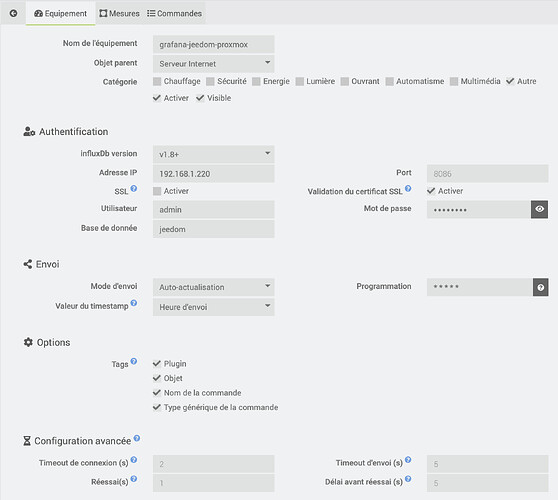
Task: Expand the influxDb version dropdown
Action: point(214,154)
